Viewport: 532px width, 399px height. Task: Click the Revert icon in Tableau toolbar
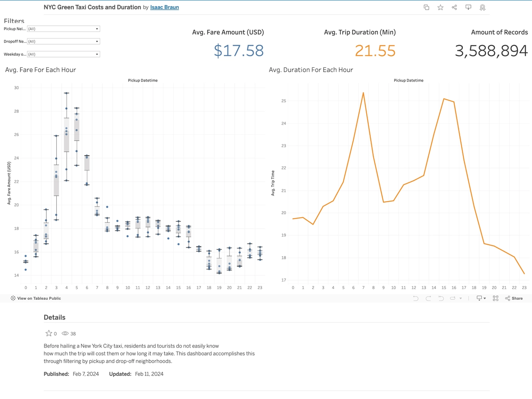441,298
